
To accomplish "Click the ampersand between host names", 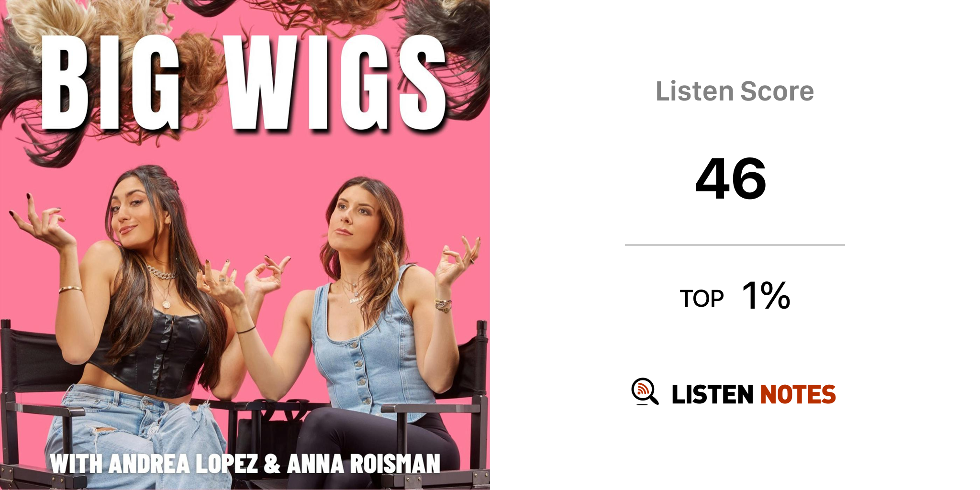I will coord(272,463).
